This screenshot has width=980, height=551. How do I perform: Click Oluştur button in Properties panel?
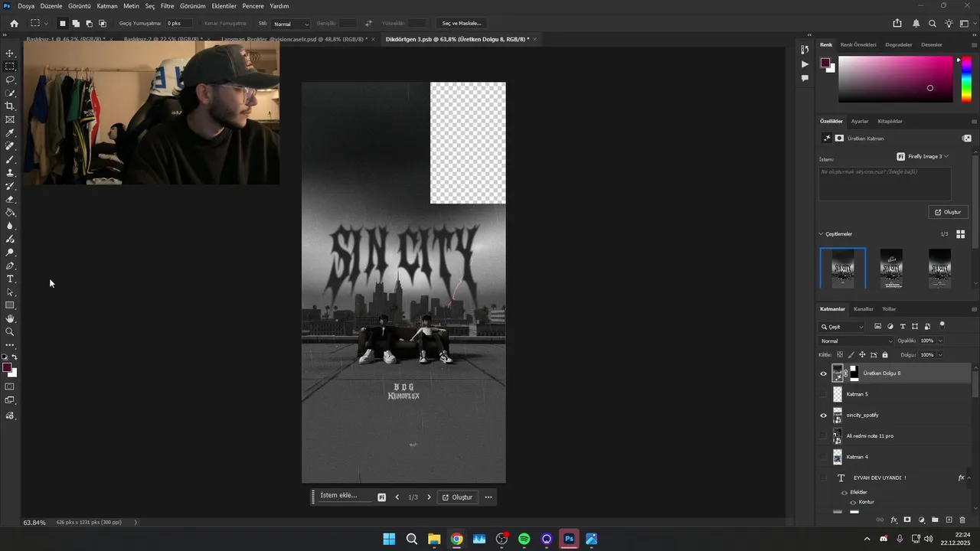pyautogui.click(x=948, y=212)
